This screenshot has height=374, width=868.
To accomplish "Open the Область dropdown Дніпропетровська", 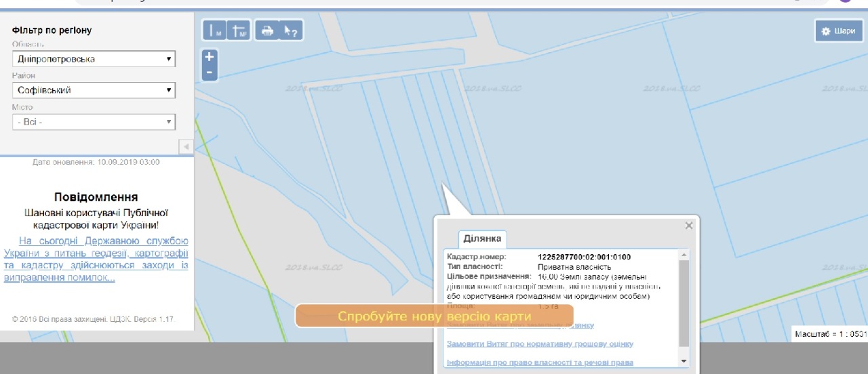I will pos(94,59).
